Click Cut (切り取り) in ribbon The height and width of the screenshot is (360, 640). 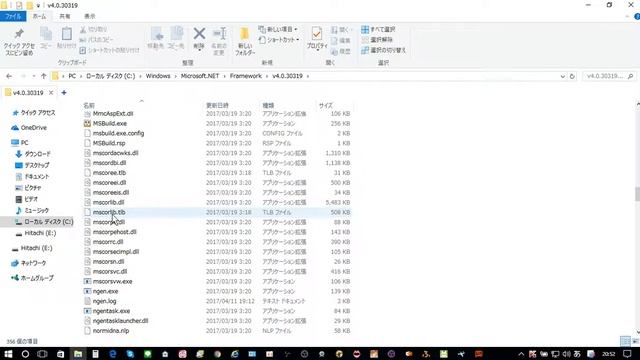point(93,29)
